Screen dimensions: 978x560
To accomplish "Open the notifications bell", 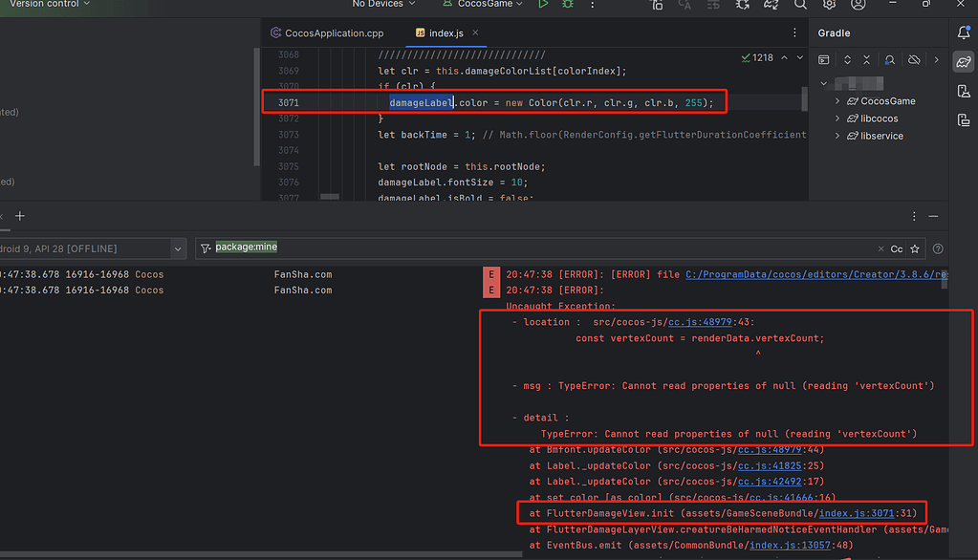I will [964, 32].
